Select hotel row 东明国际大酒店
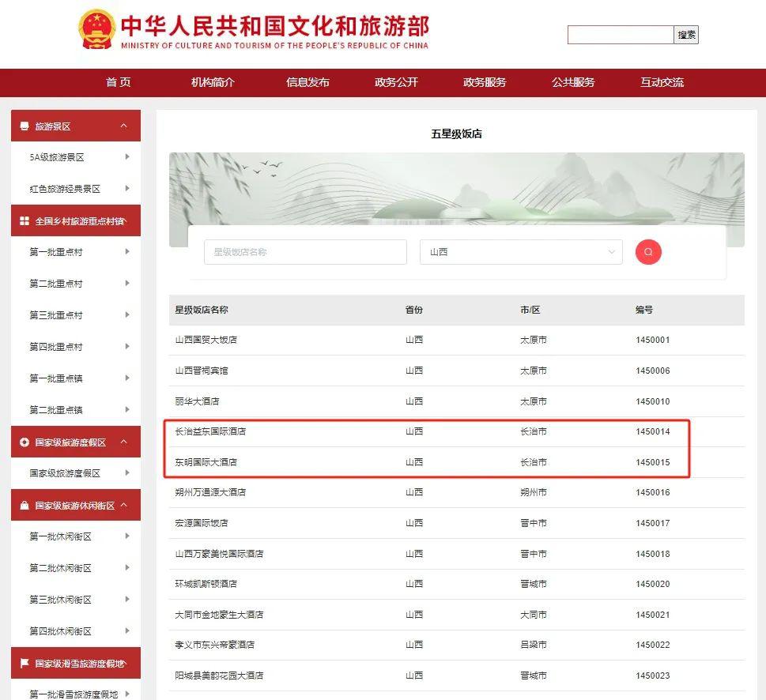Image resolution: width=766 pixels, height=700 pixels. (x=457, y=461)
